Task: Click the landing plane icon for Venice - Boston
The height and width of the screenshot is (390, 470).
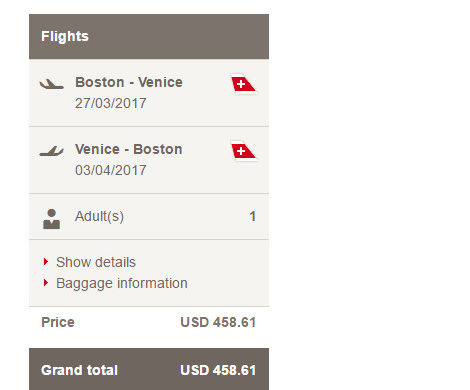Action: (x=51, y=151)
